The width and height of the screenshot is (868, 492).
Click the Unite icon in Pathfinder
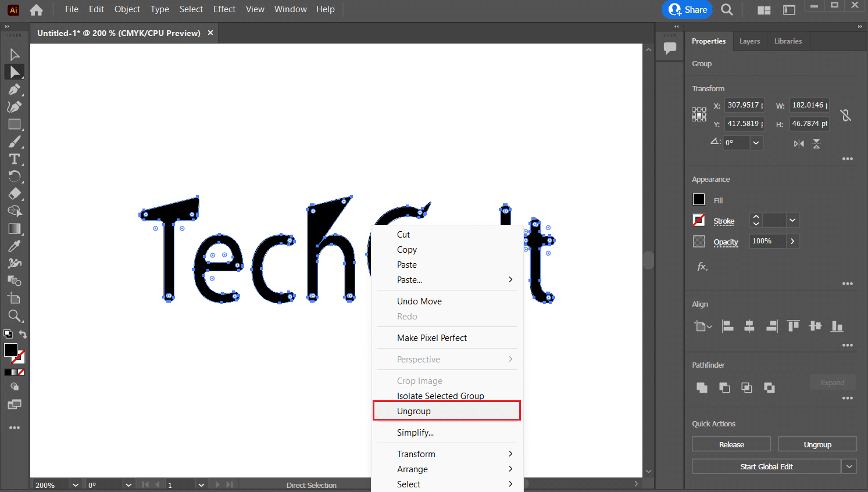pos(702,387)
